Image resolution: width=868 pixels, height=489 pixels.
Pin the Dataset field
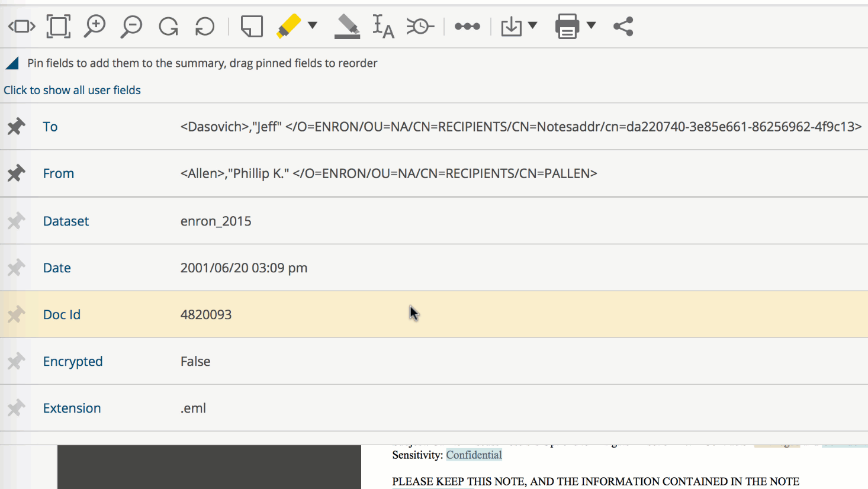tap(16, 221)
